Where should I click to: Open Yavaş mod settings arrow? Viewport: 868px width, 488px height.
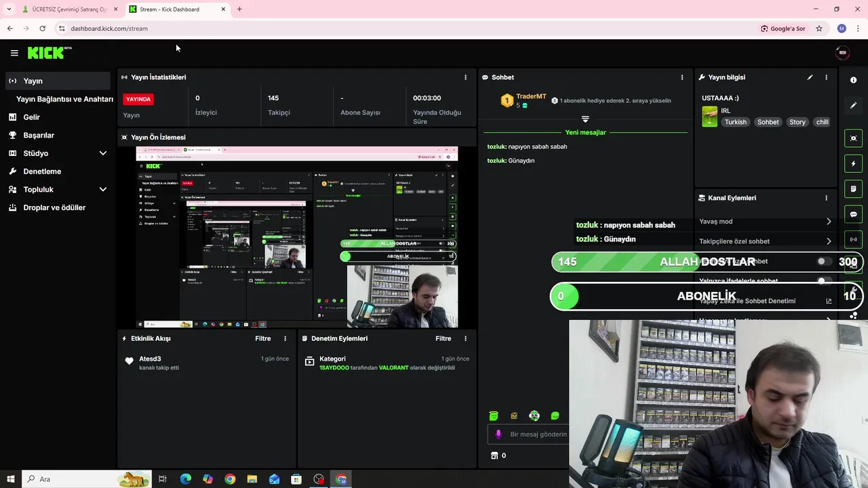[x=828, y=222]
